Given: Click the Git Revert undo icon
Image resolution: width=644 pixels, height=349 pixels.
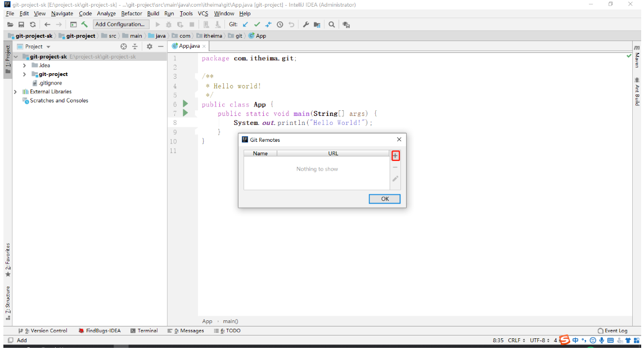Looking at the screenshot, I should (x=291, y=25).
